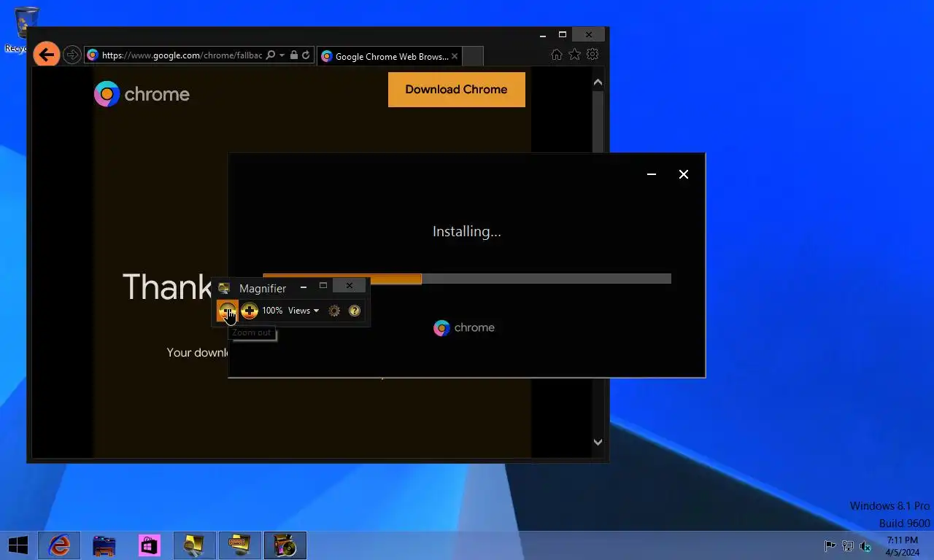Close the Magnifier window
This screenshot has width=934, height=560.
(350, 285)
